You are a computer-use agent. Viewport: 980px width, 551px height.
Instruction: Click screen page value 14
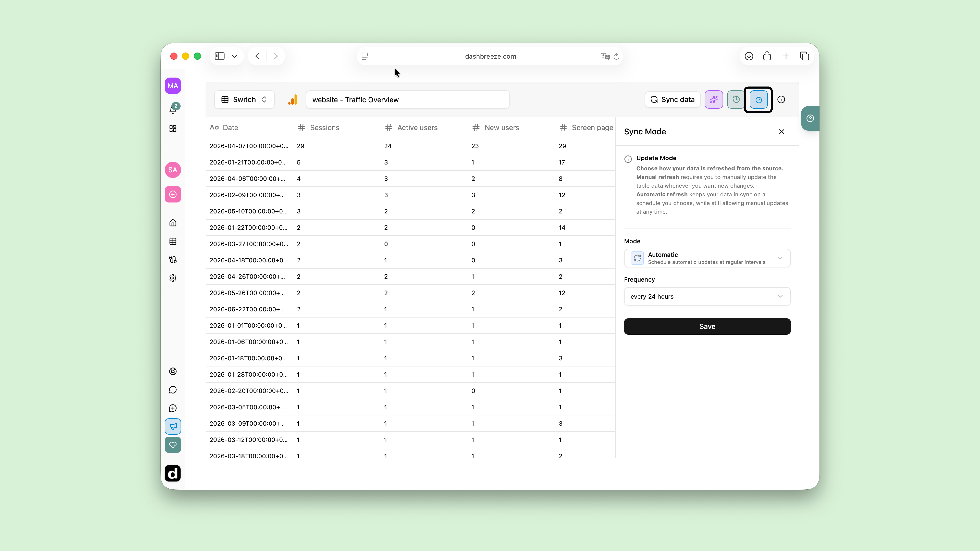[x=562, y=228]
